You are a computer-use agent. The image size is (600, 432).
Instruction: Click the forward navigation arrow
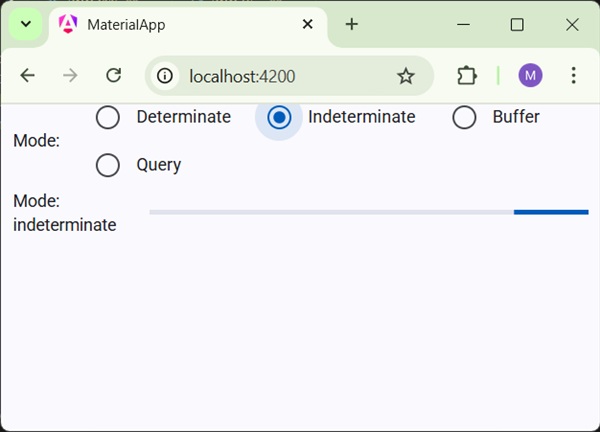[x=70, y=76]
